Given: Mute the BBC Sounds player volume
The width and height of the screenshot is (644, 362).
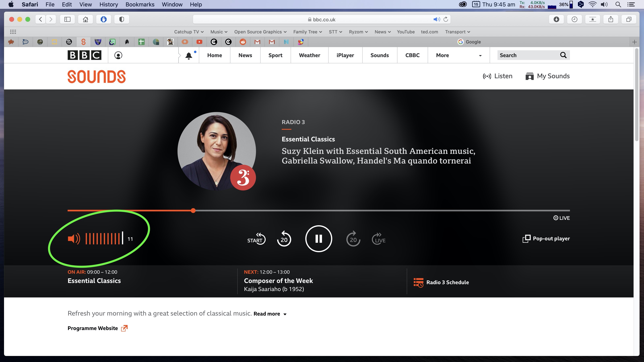Looking at the screenshot, I should coord(73,239).
